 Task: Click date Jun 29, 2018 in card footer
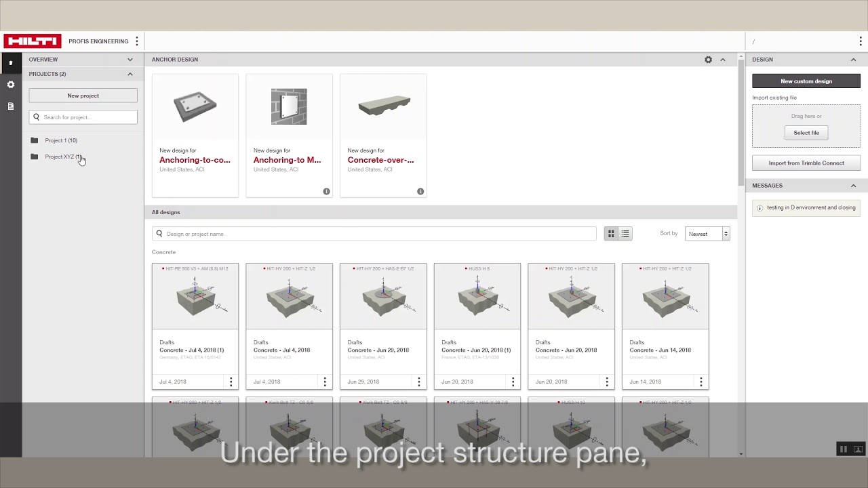point(363,382)
